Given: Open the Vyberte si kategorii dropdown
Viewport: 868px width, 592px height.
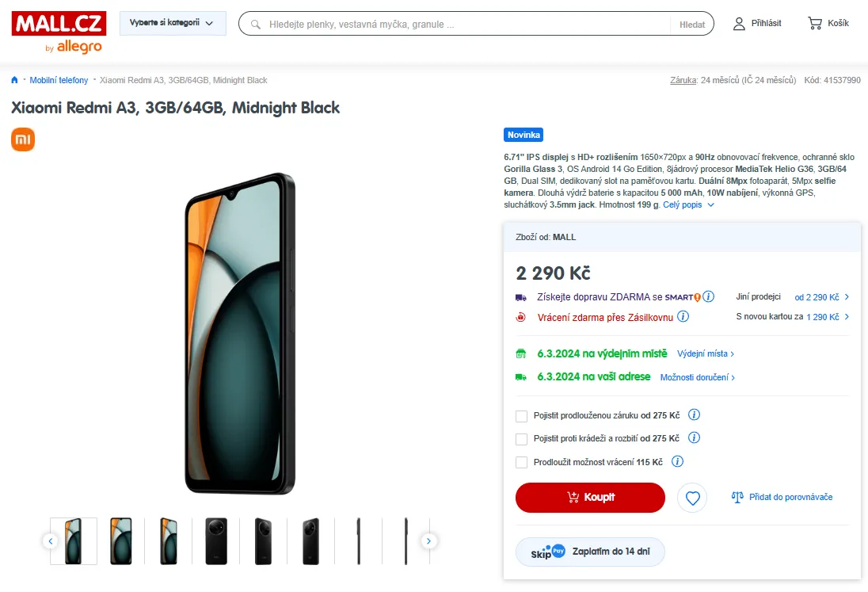Looking at the screenshot, I should pos(173,23).
